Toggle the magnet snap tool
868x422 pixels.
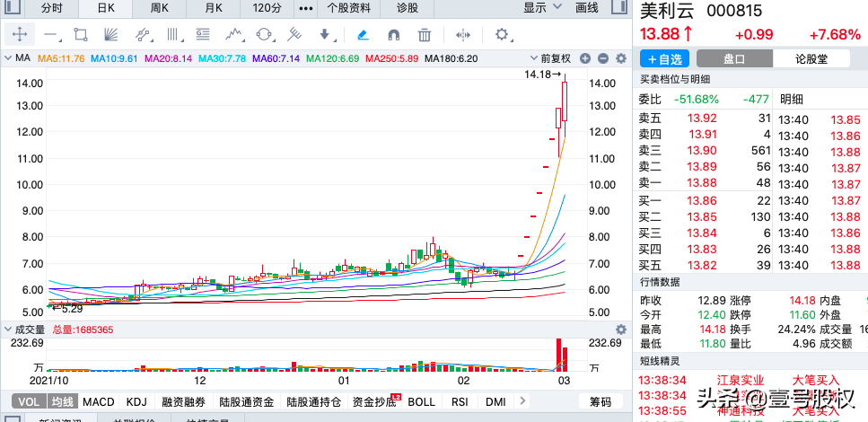point(393,35)
